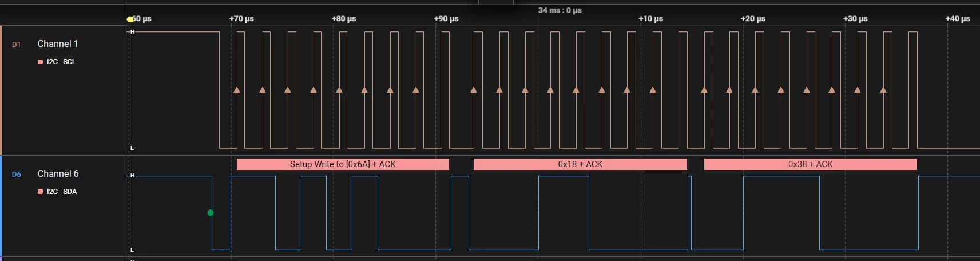The width and height of the screenshot is (980, 261).
Task: Click the green start condition dot on SDA
Action: point(211,213)
